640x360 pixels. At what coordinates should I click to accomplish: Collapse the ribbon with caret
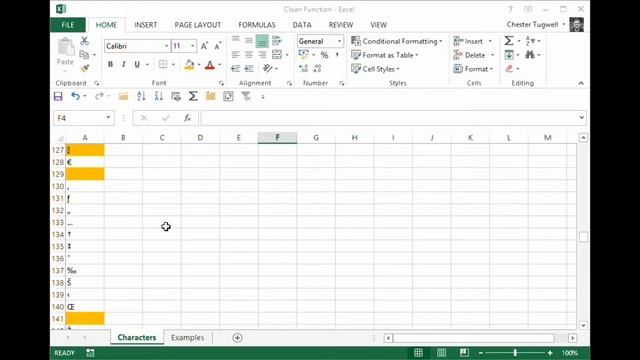tap(581, 83)
